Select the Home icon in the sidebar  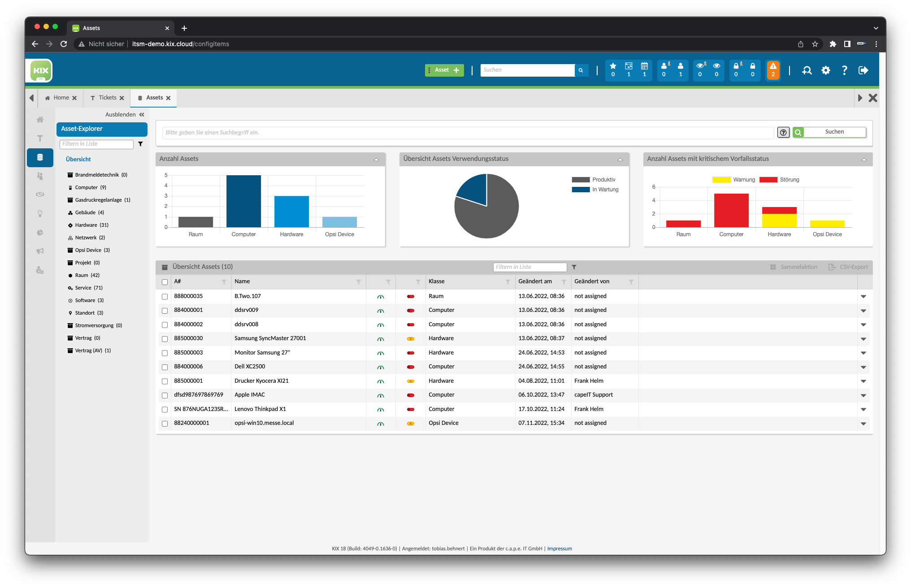(40, 120)
